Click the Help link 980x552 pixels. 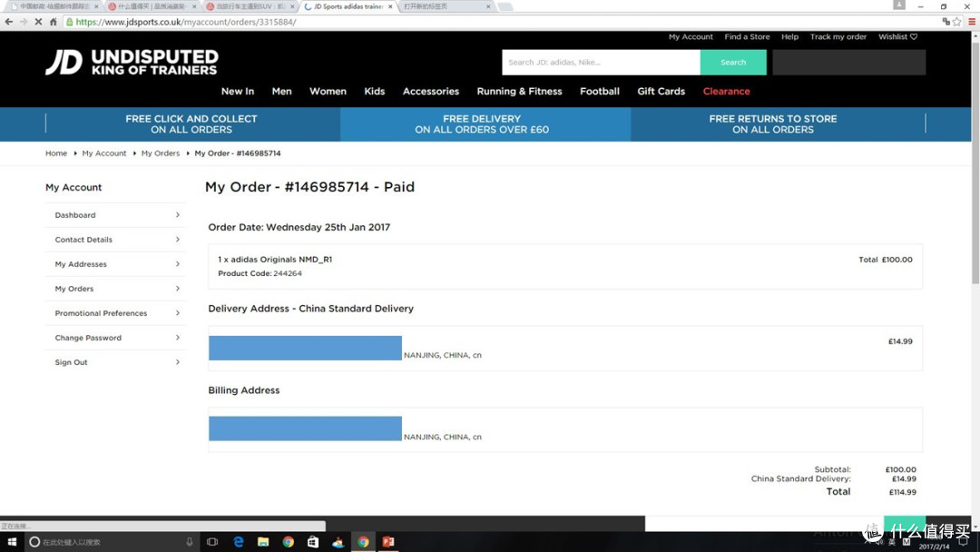pos(790,37)
